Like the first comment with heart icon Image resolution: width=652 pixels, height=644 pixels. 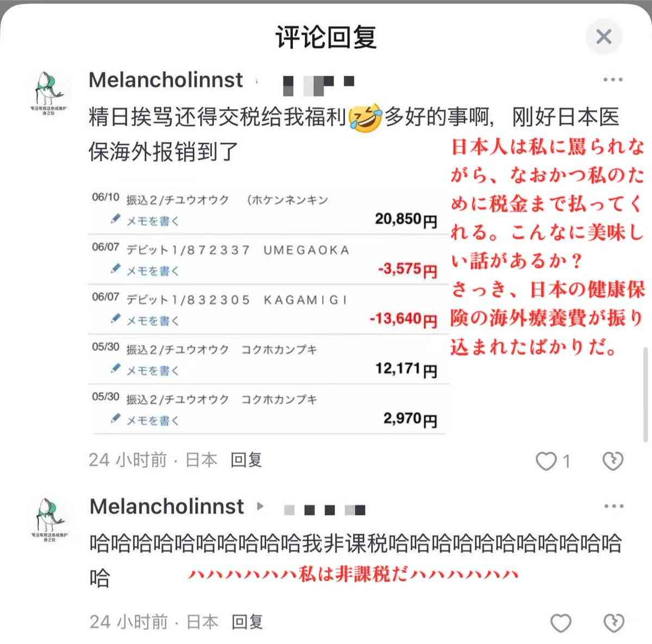click(546, 461)
